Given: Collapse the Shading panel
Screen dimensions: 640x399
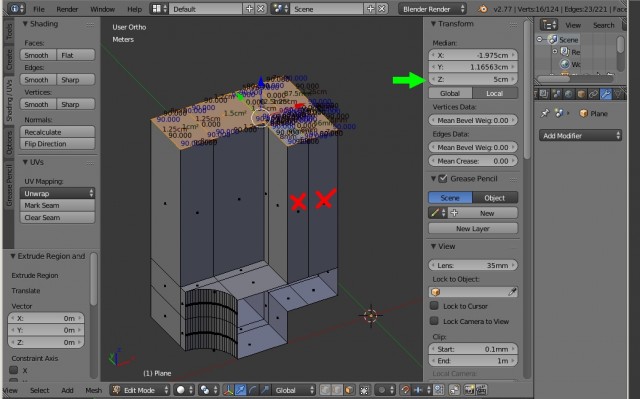Looking at the screenshot, I should pyautogui.click(x=25, y=24).
